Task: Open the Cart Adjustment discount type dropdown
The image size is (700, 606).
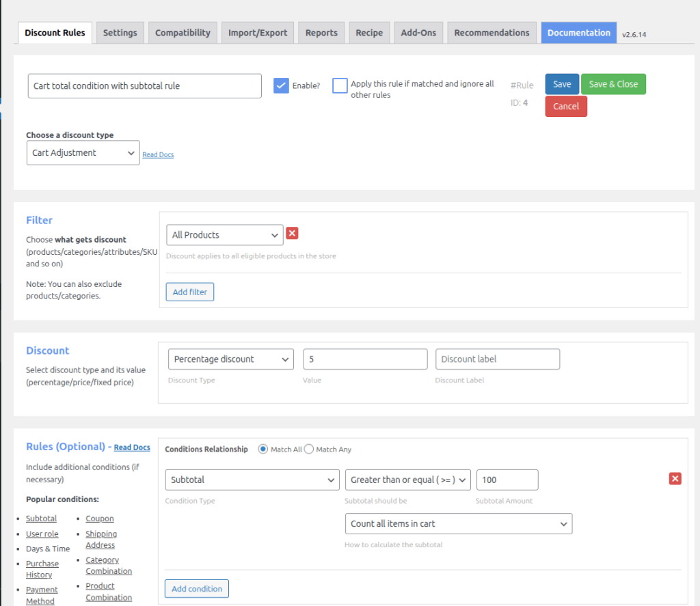Action: (83, 153)
